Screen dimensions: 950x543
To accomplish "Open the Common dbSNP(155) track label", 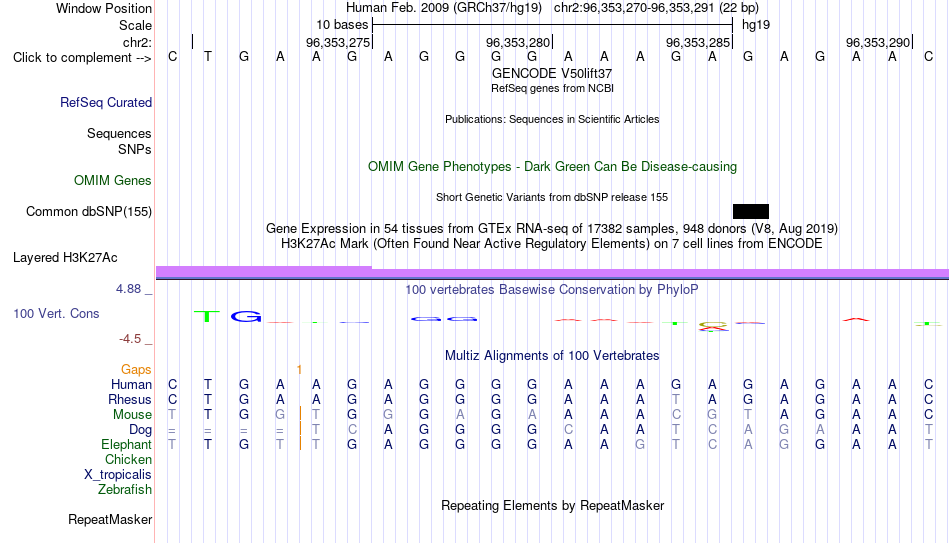I will click(x=89, y=212).
